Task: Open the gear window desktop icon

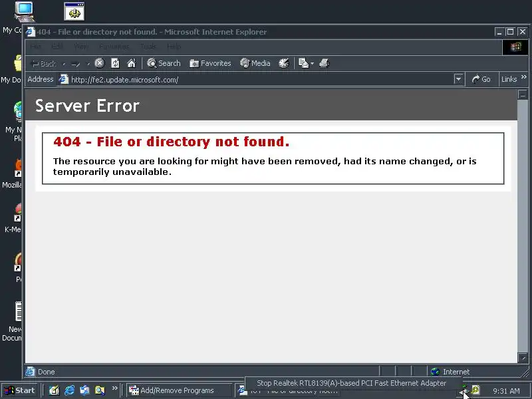Action: coord(74,11)
